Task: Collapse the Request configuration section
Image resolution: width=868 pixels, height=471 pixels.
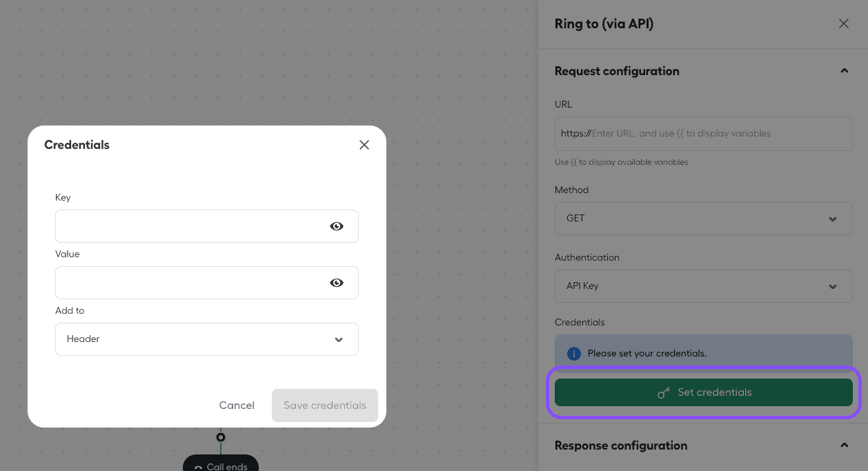Action: point(845,71)
